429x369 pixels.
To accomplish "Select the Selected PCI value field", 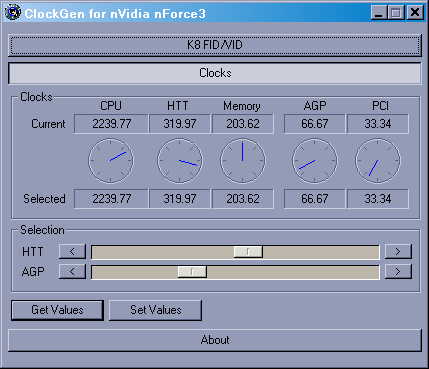I will pyautogui.click(x=378, y=199).
